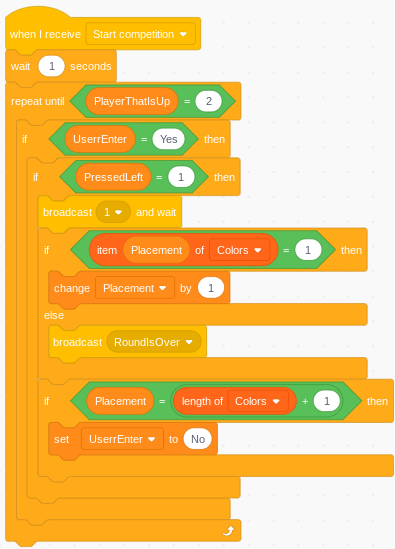Open the RoundIsOver broadcast dropdown
The width and height of the screenshot is (395, 549).
154,342
